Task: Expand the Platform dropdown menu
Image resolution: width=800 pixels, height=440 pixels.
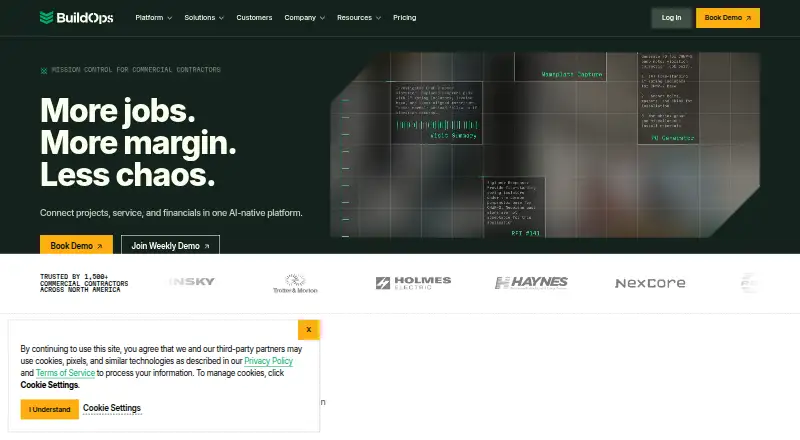Action: 154,18
